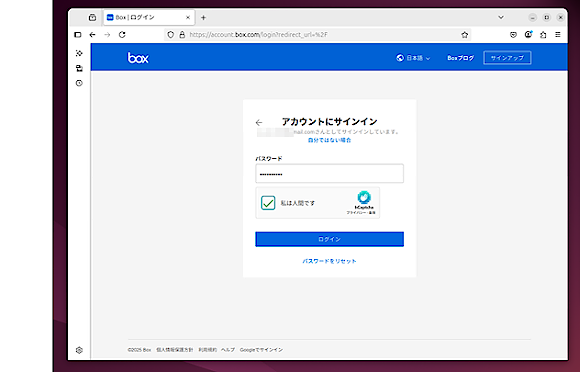The image size is (580, 372).
Task: Click the Box logo in header
Action: click(138, 58)
